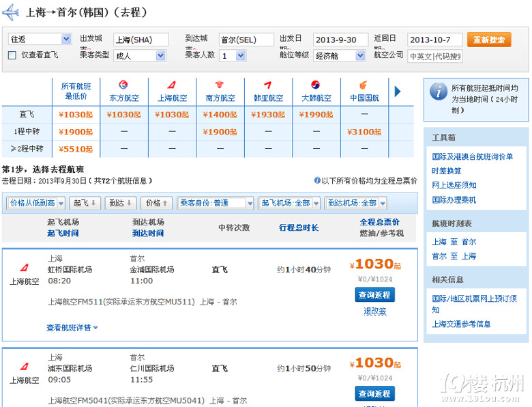Click the airline 中英文|代码搜索 input field

[x=434, y=57]
